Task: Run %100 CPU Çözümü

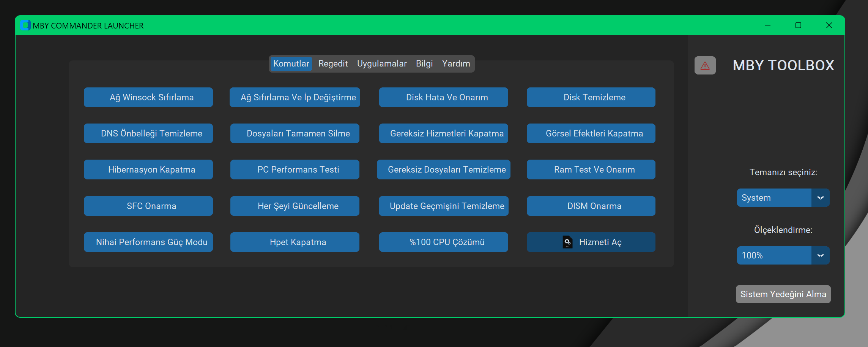Action: pos(444,242)
